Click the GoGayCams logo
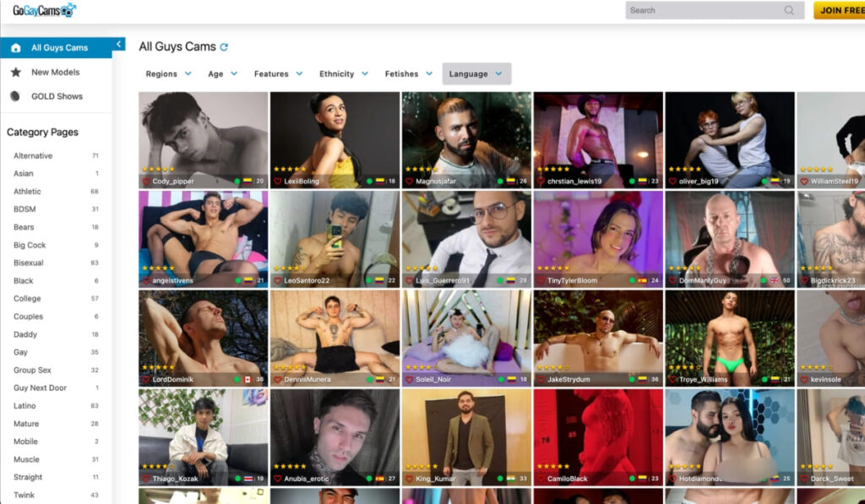The width and height of the screenshot is (865, 504). click(x=44, y=10)
